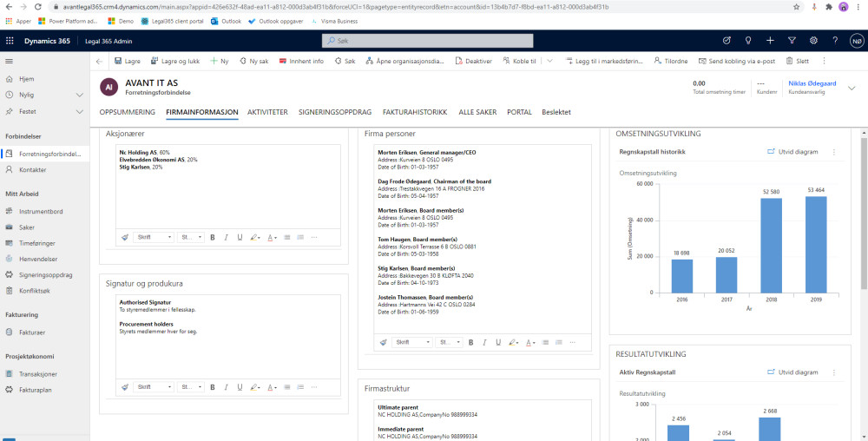The width and height of the screenshot is (868, 441).
Task: Open the advanced find filter icon
Action: [x=792, y=41]
